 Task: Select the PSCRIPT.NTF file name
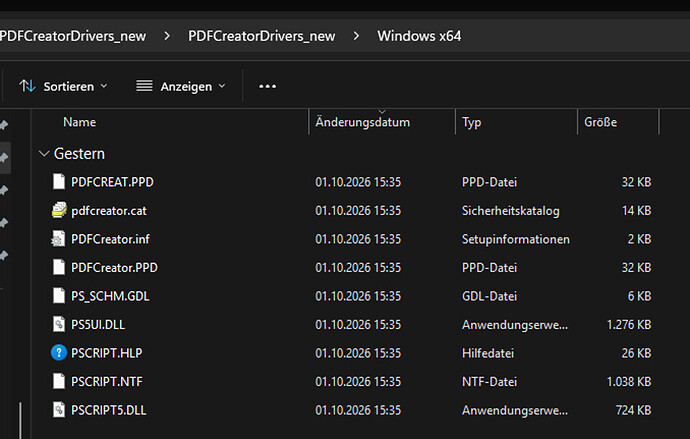[x=107, y=382]
